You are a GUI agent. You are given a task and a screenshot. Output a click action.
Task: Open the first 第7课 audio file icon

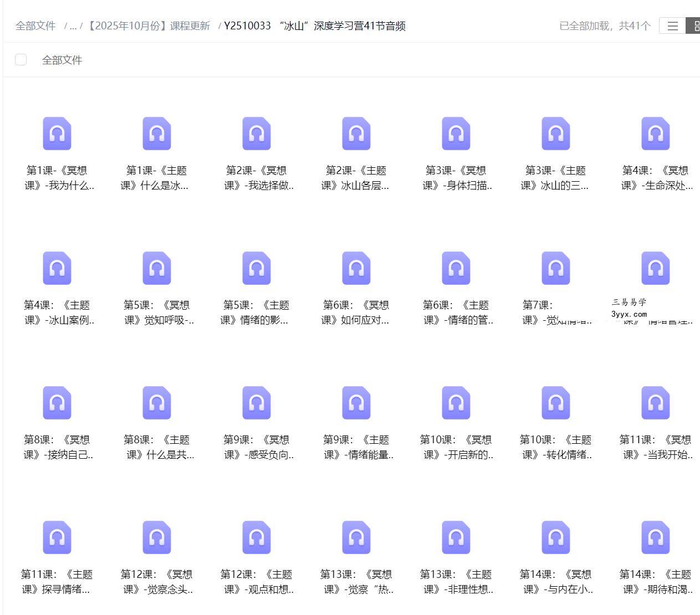(556, 268)
